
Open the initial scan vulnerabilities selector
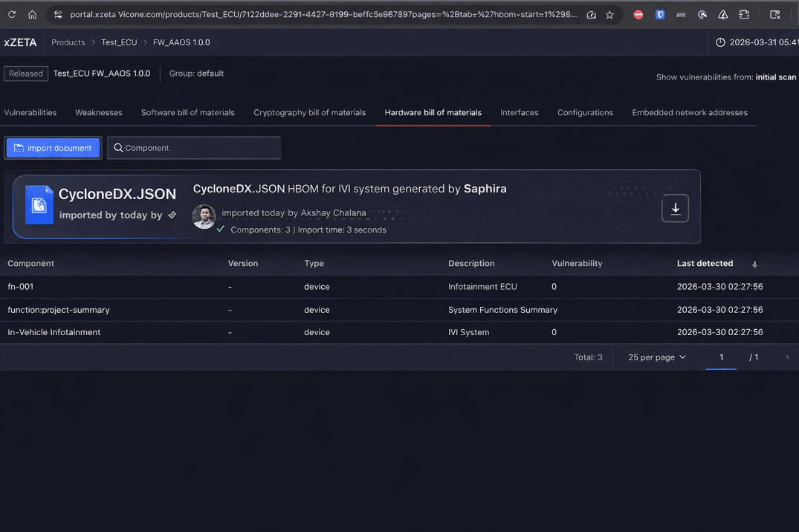pyautogui.click(x=775, y=77)
